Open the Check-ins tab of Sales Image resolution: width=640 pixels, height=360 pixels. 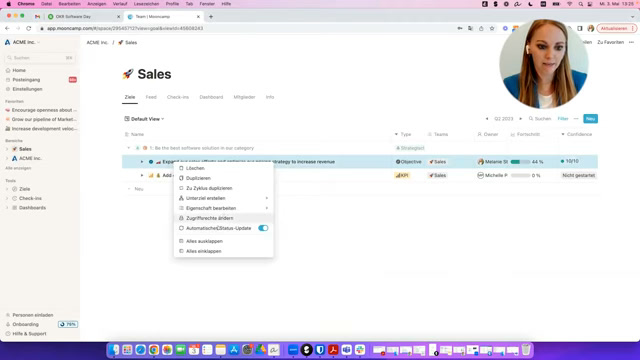178,97
